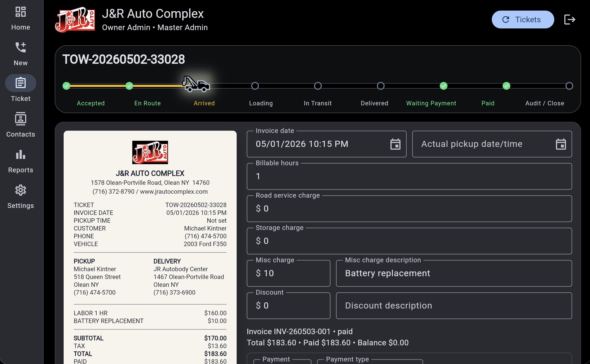The height and width of the screenshot is (364, 590).
Task: Select the En Route stage checkmark
Action: pyautogui.click(x=129, y=86)
